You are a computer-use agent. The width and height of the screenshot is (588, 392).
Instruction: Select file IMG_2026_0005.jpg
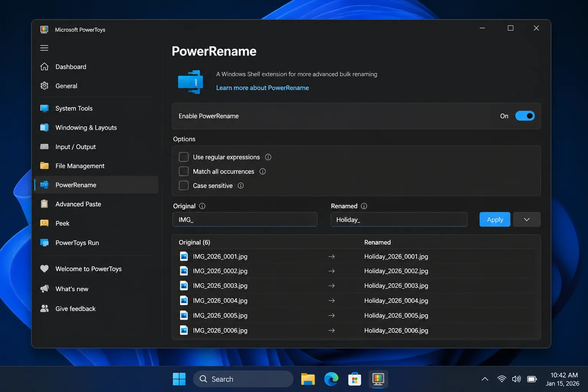coord(220,315)
